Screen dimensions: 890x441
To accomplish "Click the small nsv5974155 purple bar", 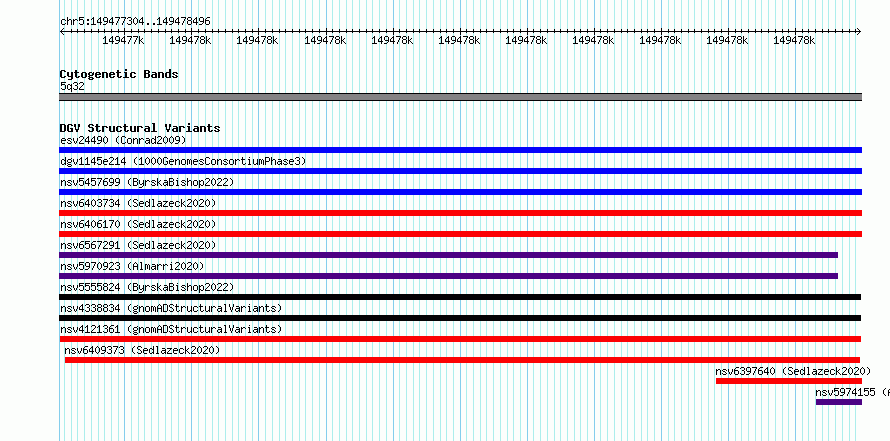I will pyautogui.click(x=839, y=402).
